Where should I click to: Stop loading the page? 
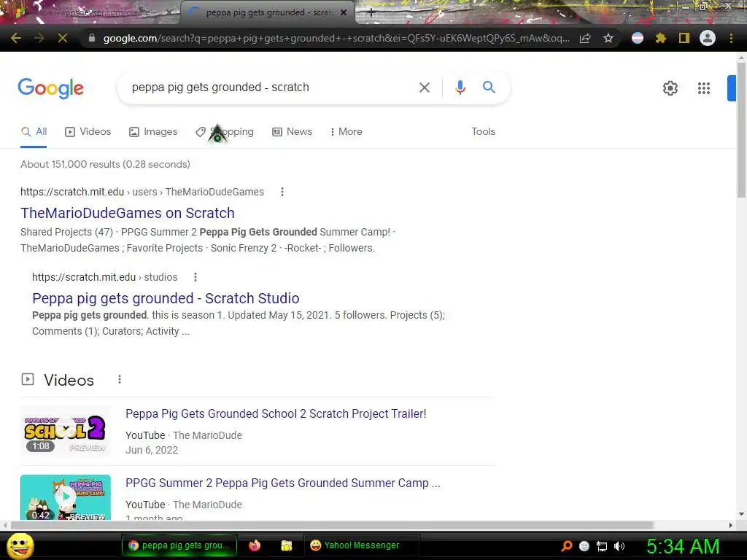pyautogui.click(x=63, y=38)
